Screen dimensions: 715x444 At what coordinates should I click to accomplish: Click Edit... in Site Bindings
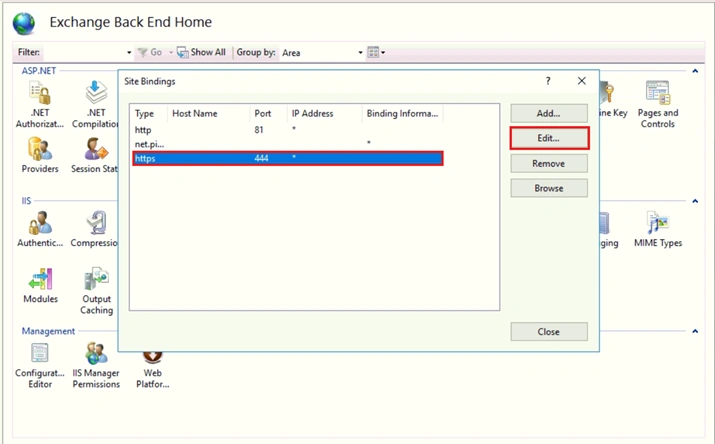[x=549, y=138]
